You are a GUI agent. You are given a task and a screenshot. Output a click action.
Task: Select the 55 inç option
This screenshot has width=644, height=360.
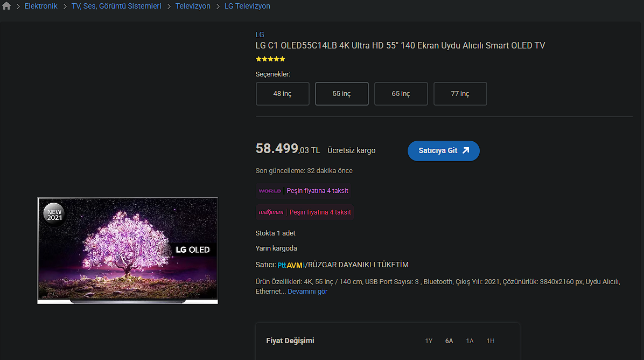pyautogui.click(x=342, y=94)
